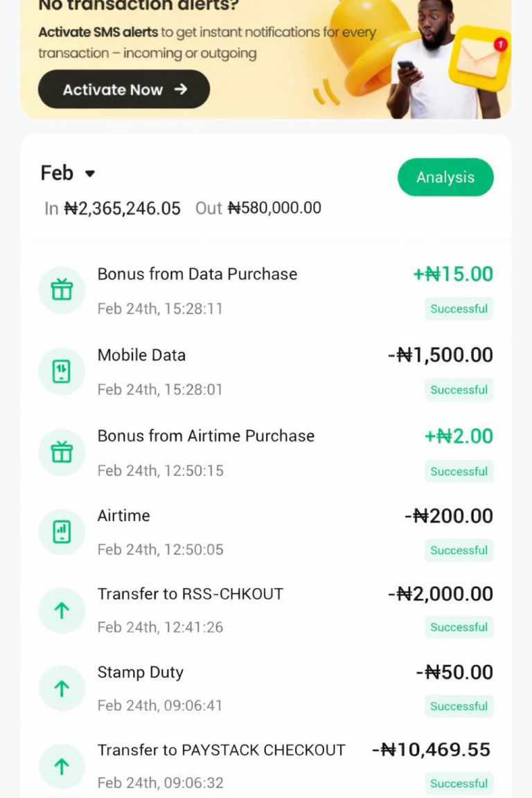This screenshot has height=798, width=532.
Task: Tap the Stamp Duty up-arrow icon
Action: pyautogui.click(x=62, y=689)
